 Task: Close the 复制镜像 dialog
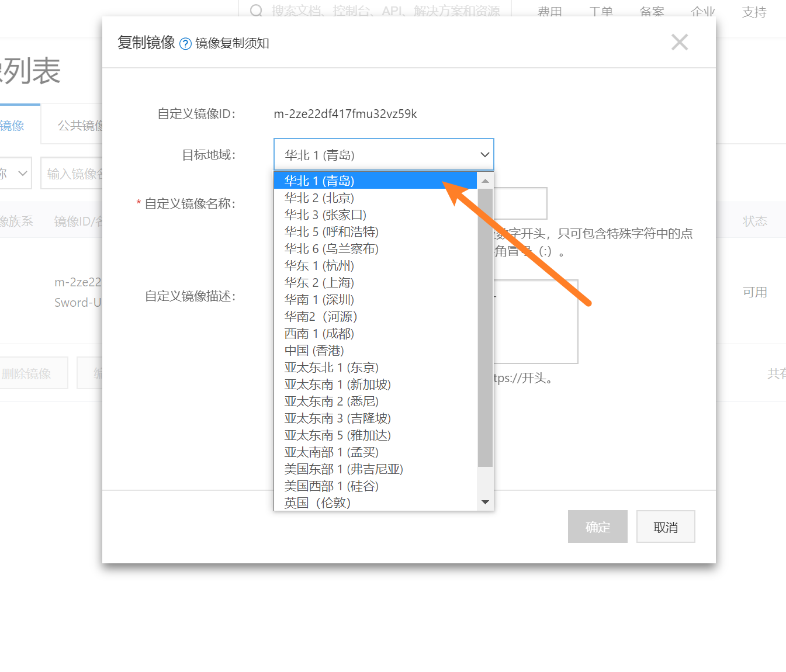coord(679,41)
